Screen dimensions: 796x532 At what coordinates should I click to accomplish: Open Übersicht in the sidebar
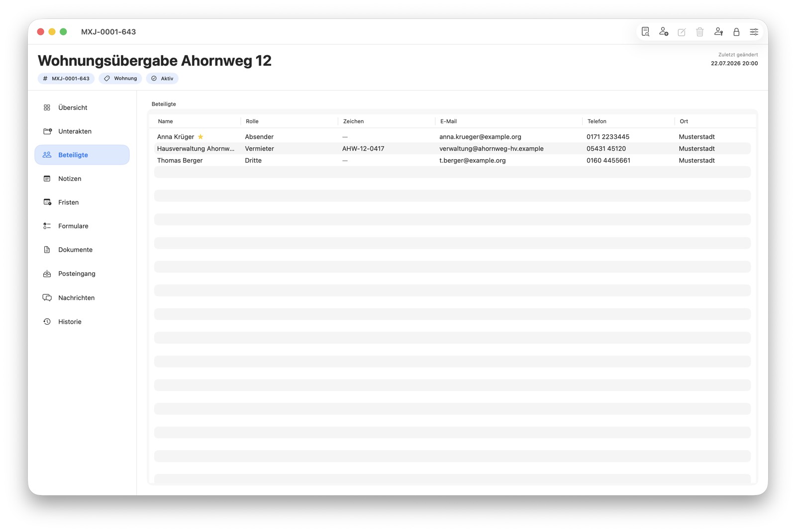pyautogui.click(x=82, y=107)
